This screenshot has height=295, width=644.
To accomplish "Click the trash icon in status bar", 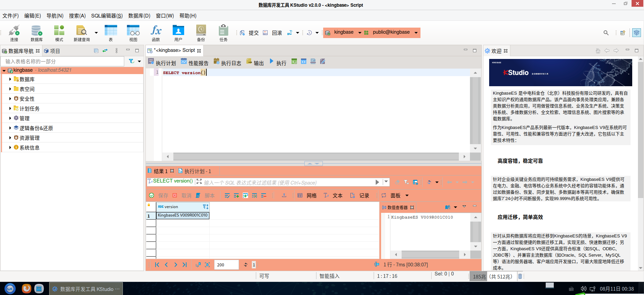I will pos(520,276).
